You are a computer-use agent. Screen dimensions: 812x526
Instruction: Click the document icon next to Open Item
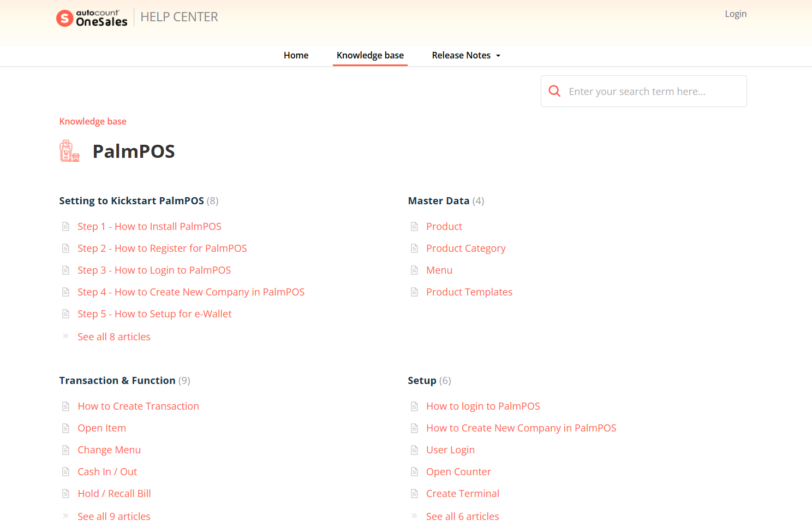pos(65,428)
